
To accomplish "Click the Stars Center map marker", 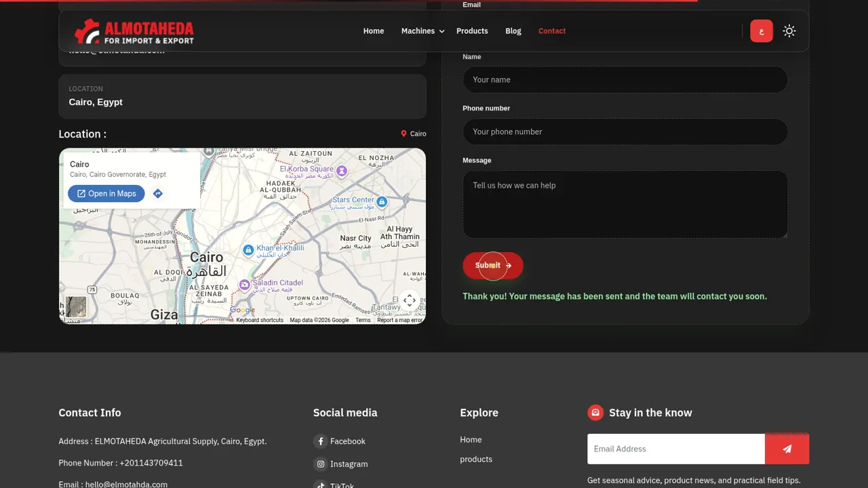I will [382, 202].
